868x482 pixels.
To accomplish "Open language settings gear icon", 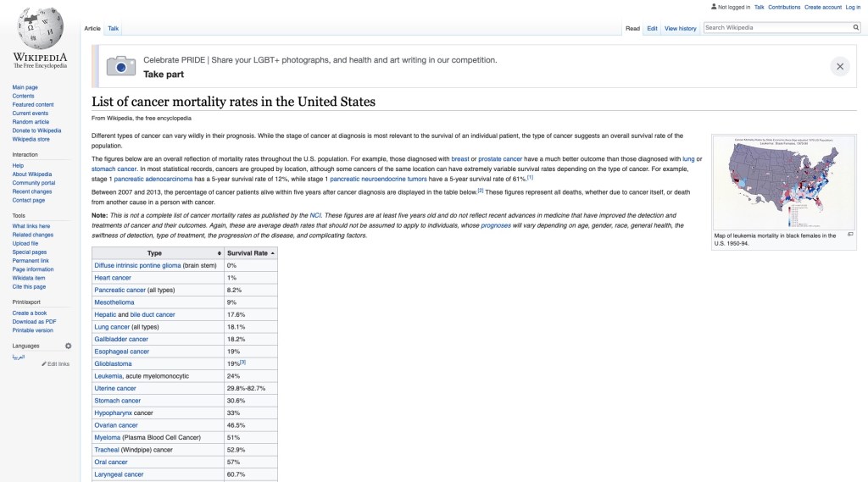I will click(69, 346).
